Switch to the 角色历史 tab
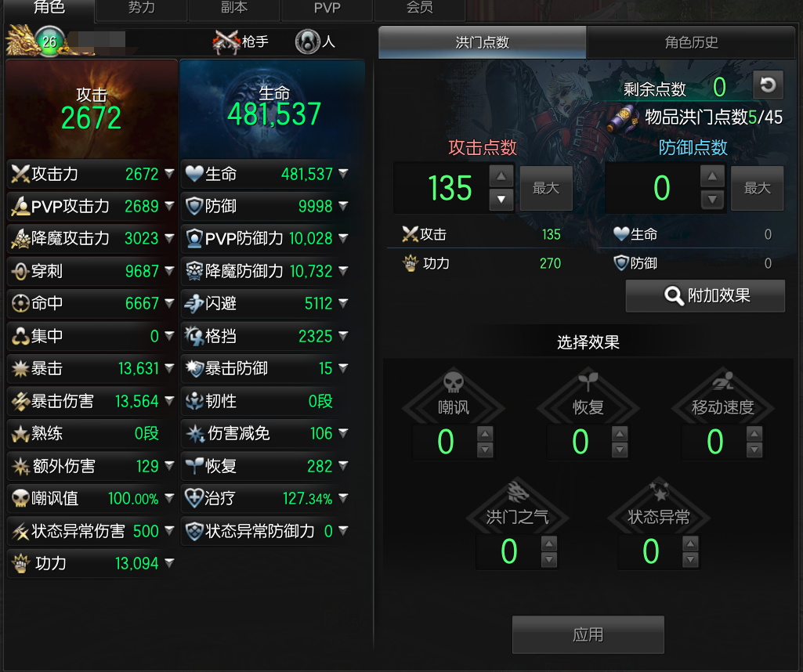This screenshot has height=672, width=803. 691,42
